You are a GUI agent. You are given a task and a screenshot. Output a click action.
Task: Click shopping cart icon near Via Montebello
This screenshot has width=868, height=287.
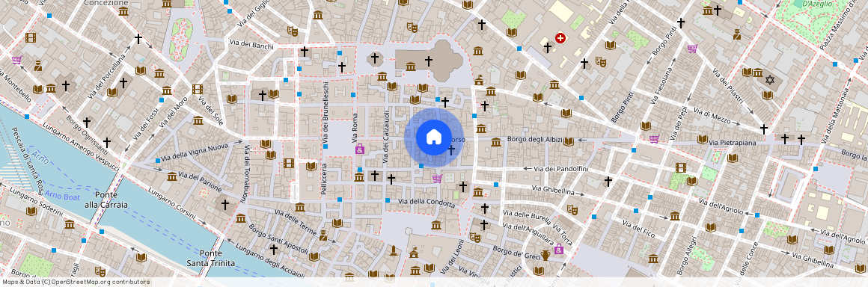tap(16, 60)
